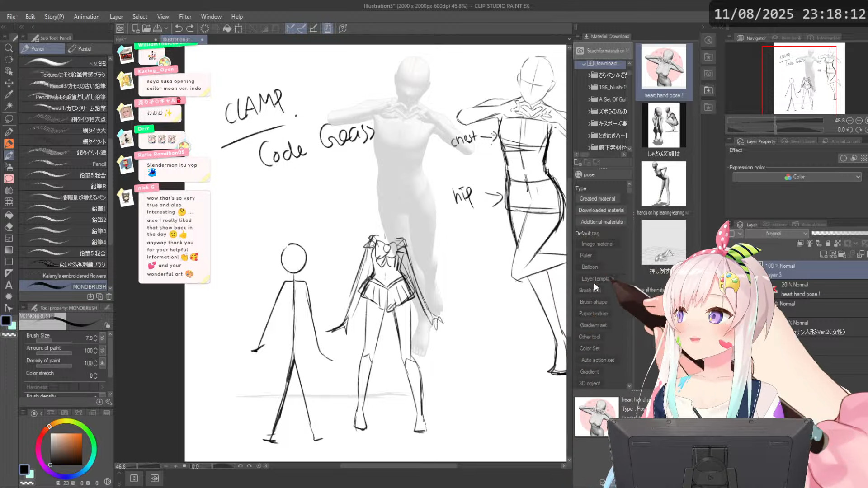This screenshot has height=488, width=868.
Task: Toggle the Lock Layer icon in the Layer panel
Action: (x=828, y=244)
